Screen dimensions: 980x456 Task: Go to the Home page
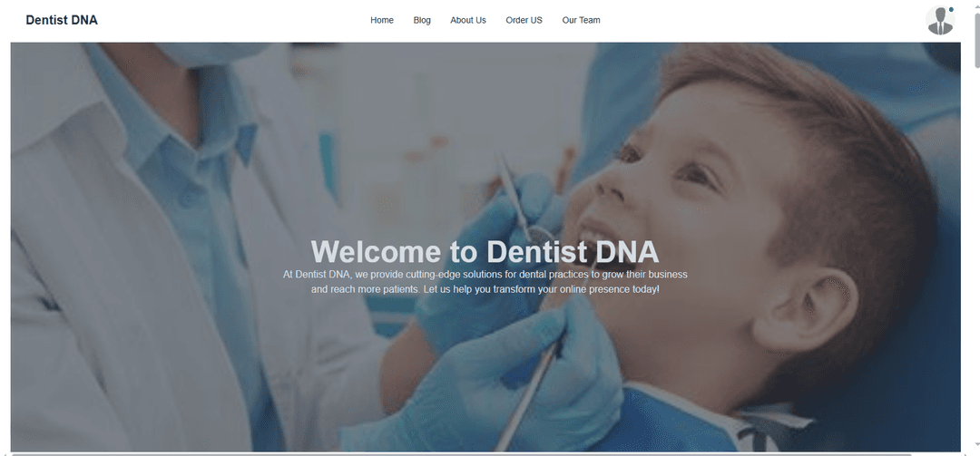pos(382,20)
